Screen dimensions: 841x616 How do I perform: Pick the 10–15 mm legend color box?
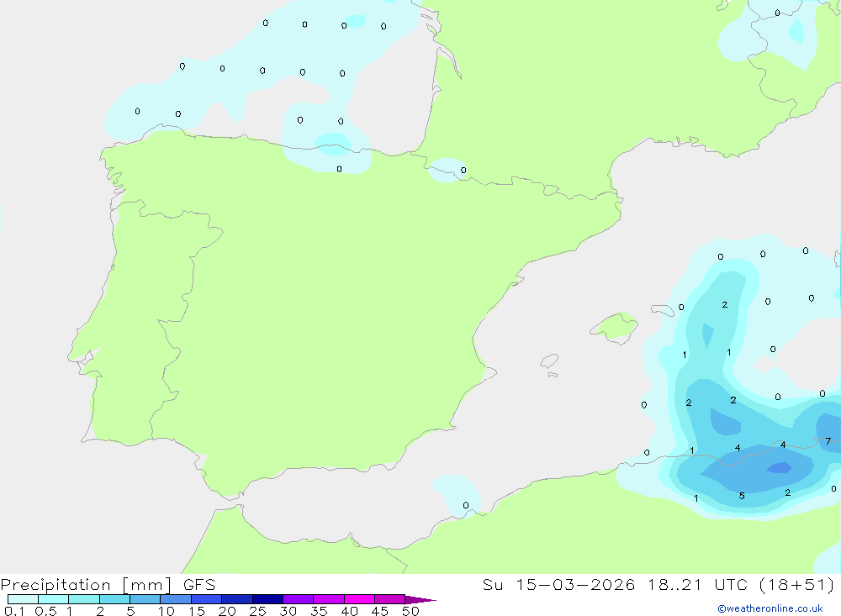coord(176,599)
